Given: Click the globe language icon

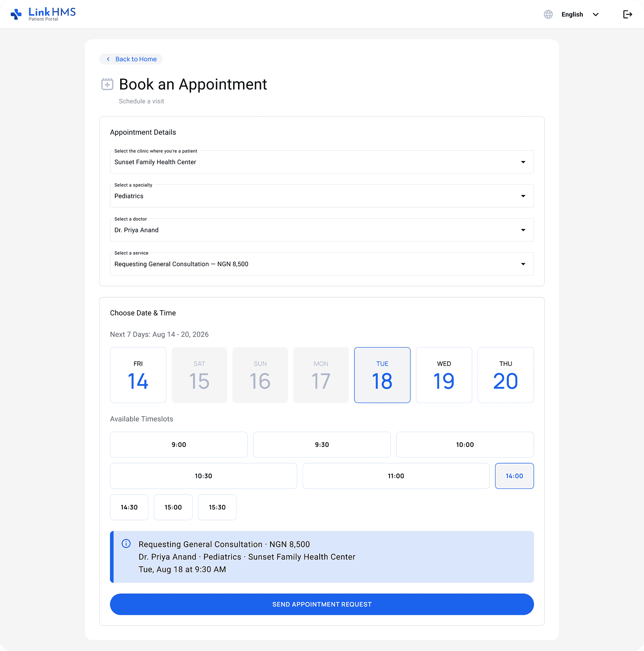Looking at the screenshot, I should (x=548, y=15).
